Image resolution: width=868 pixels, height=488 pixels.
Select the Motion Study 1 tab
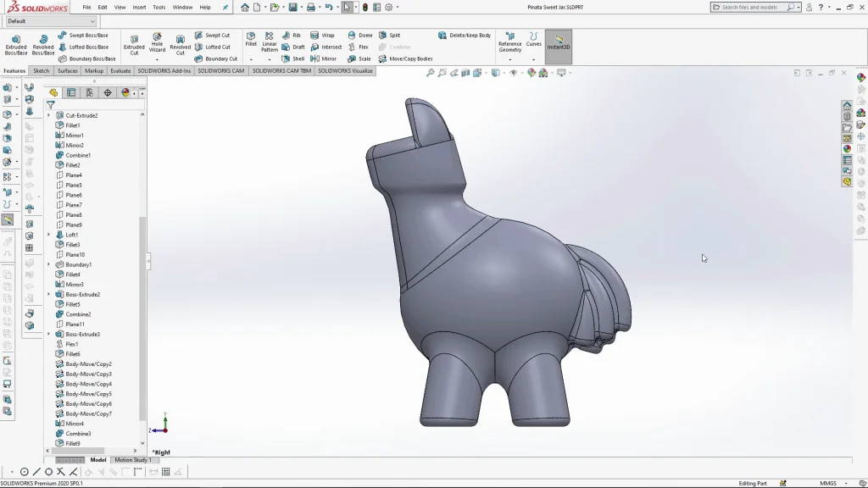(x=132, y=460)
